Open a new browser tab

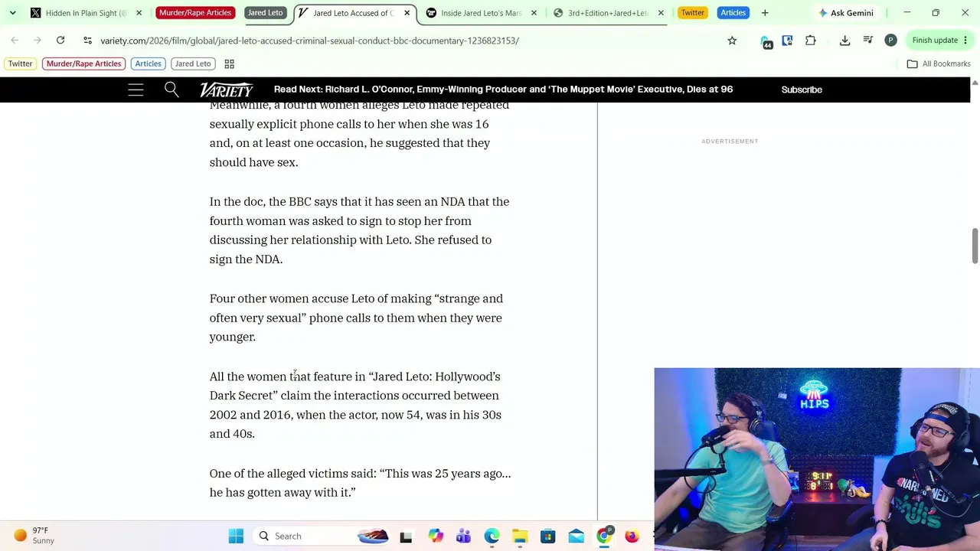coord(765,13)
